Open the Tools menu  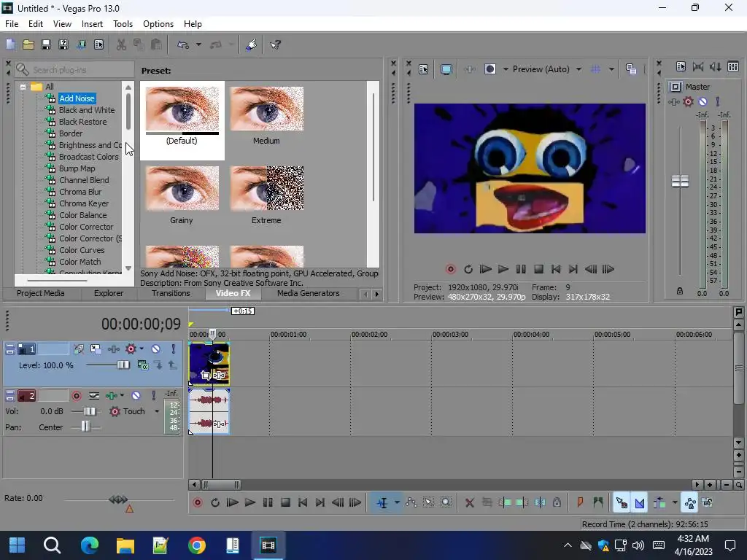123,24
